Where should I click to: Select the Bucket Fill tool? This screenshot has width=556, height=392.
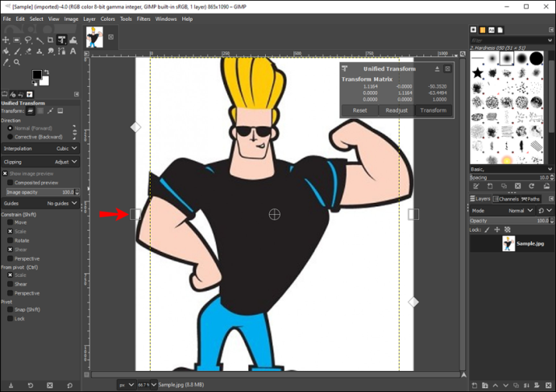click(6, 52)
